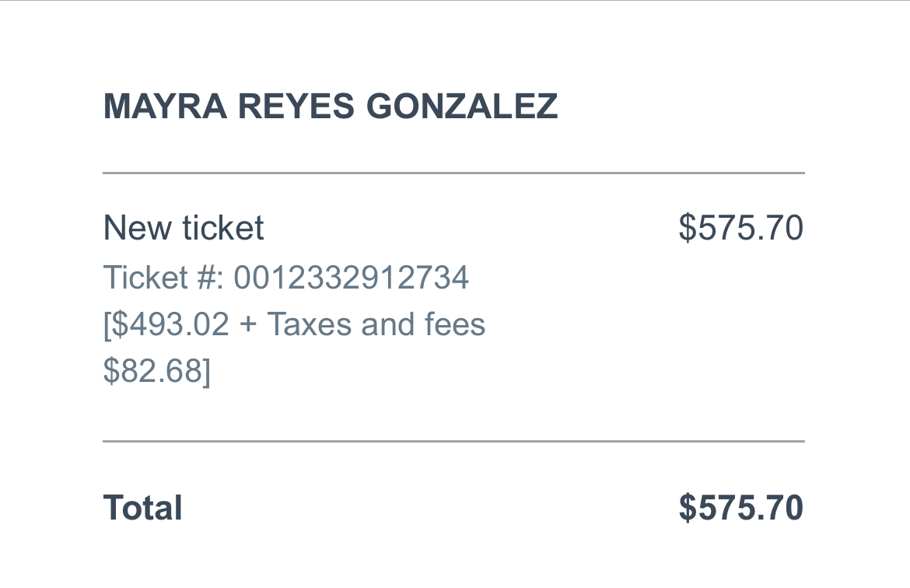Select the "New ticket" line item label
Image resolution: width=910 pixels, height=588 pixels.
[x=184, y=228]
